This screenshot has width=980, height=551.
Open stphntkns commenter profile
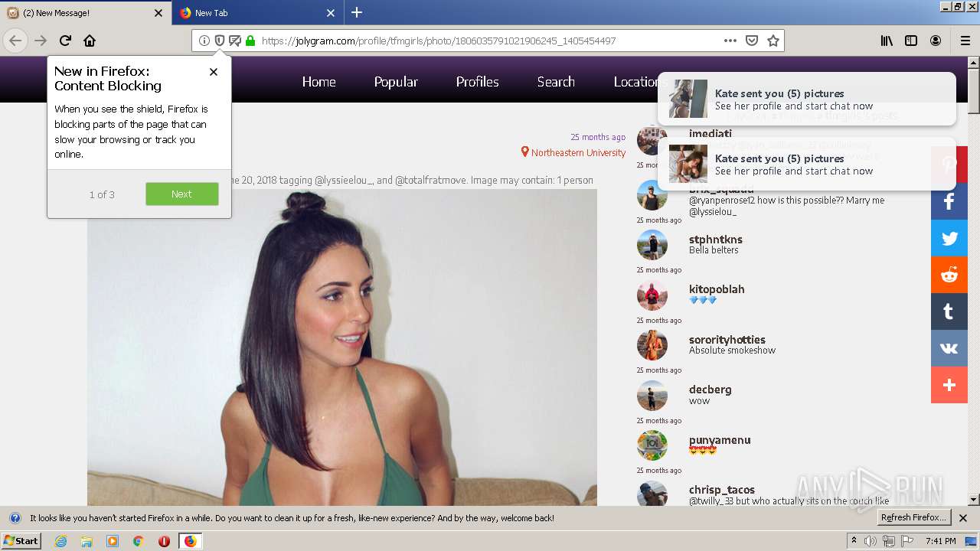[x=716, y=240]
